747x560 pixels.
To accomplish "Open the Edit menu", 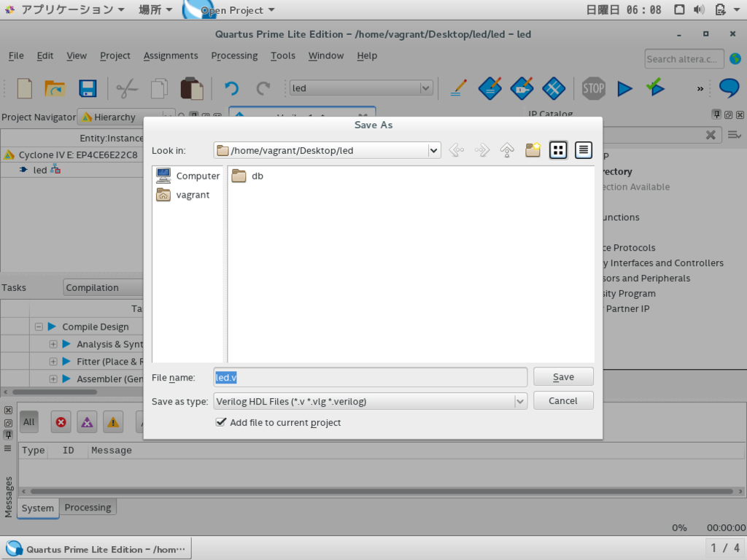I will tap(44, 55).
